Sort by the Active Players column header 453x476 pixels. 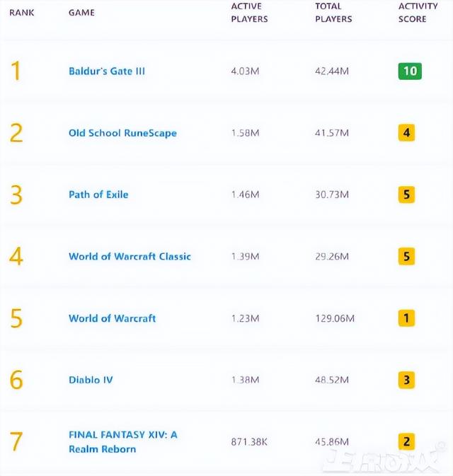tap(249, 13)
